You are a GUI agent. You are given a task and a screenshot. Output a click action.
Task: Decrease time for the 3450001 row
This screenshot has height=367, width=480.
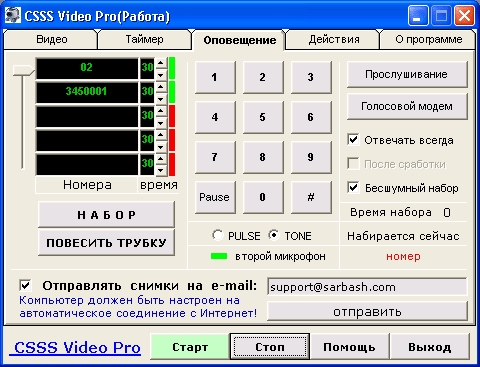coord(161,99)
